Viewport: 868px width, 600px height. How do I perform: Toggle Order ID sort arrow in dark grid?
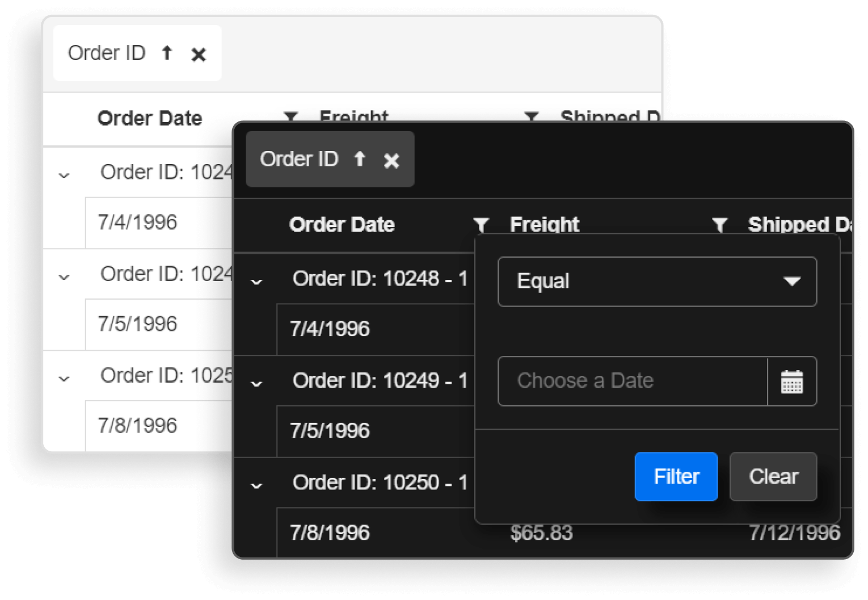pyautogui.click(x=360, y=159)
